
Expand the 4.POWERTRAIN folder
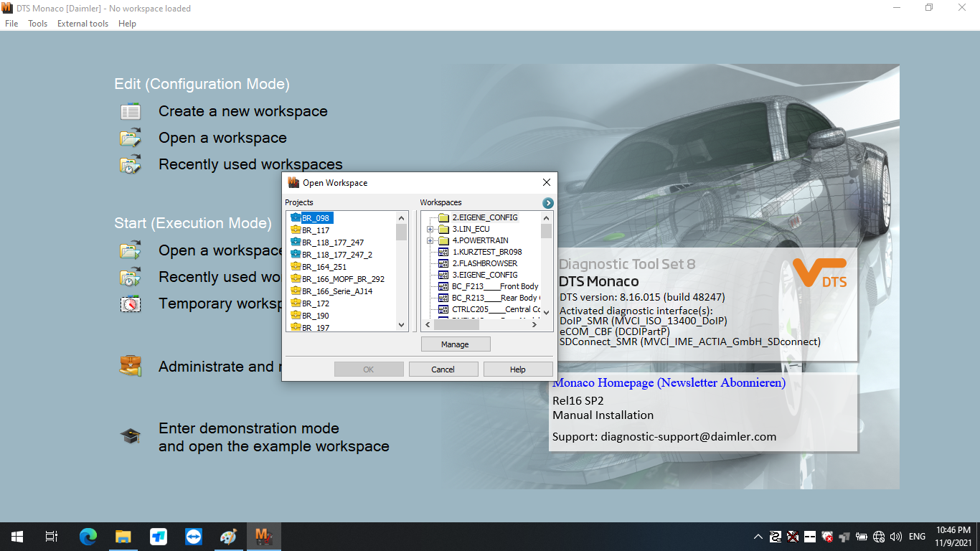(x=430, y=240)
